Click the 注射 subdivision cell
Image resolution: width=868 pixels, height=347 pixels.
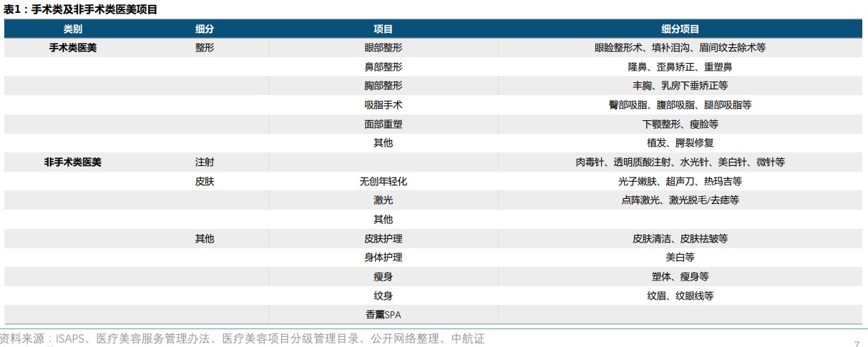(x=205, y=162)
